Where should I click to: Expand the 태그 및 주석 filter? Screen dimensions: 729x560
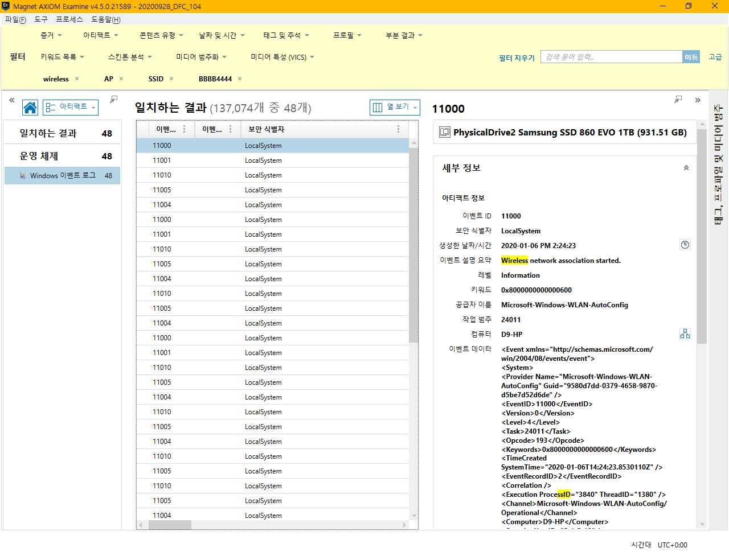click(286, 35)
